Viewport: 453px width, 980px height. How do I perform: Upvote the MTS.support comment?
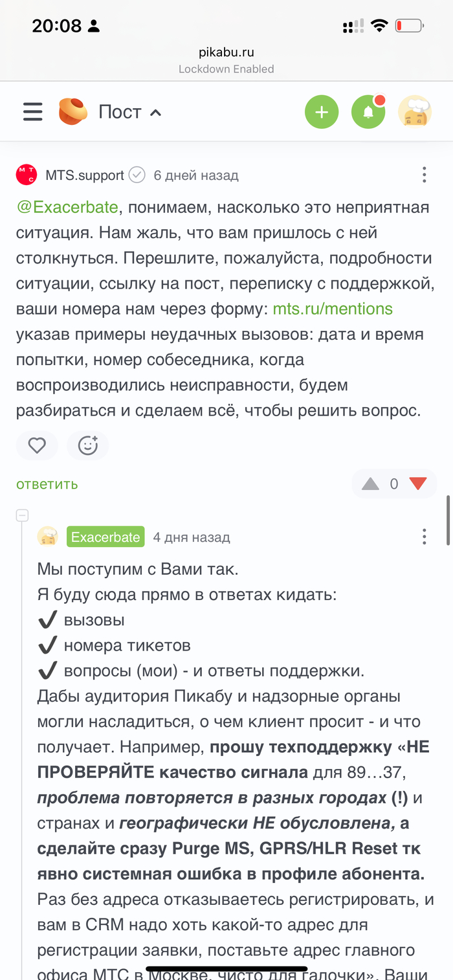[x=370, y=484]
